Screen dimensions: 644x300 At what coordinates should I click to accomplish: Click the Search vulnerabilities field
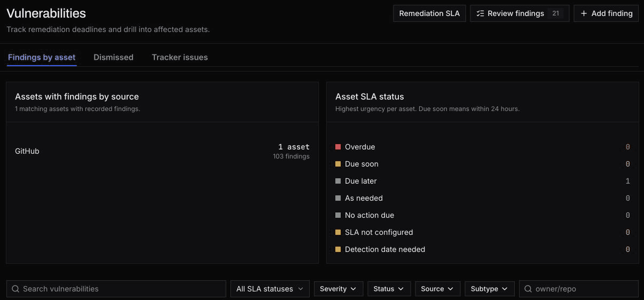tap(116, 289)
